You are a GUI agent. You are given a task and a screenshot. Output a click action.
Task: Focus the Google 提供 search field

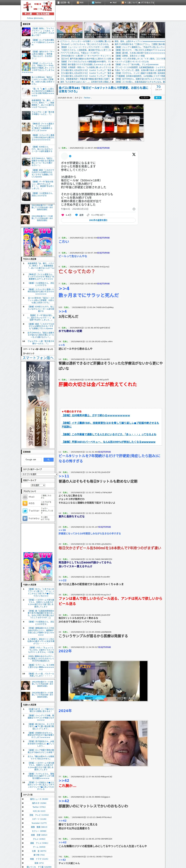pos(33,459)
